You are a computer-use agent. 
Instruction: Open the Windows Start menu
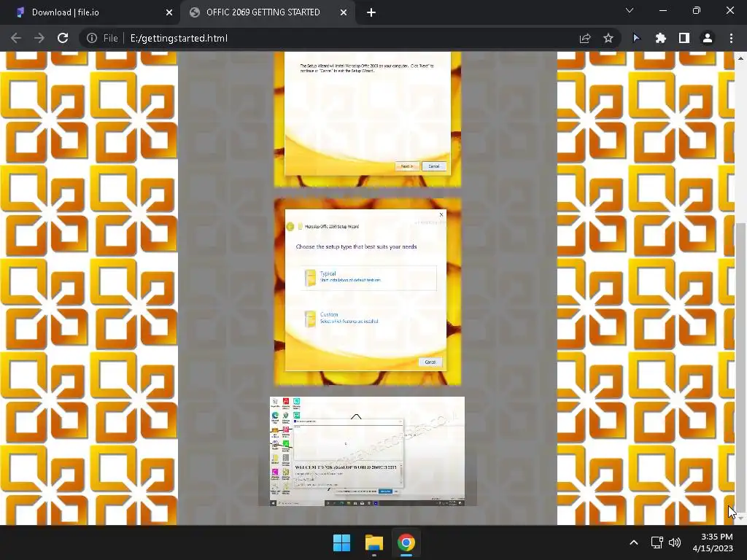[341, 542]
